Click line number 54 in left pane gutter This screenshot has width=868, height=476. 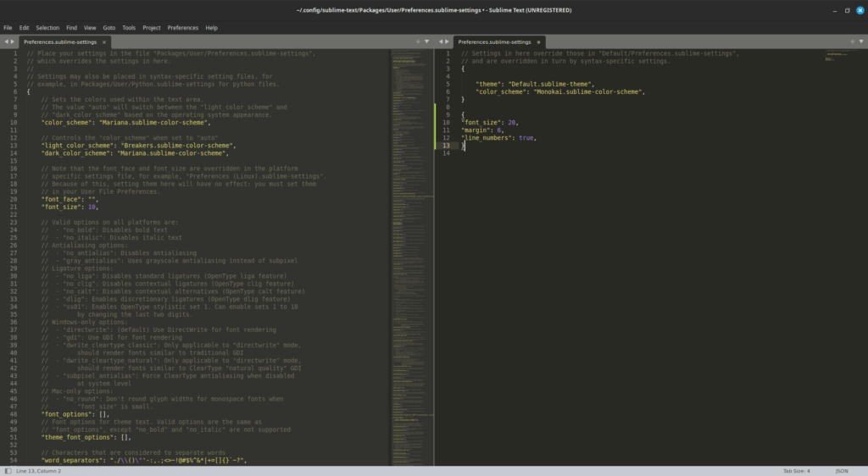[x=14, y=461]
